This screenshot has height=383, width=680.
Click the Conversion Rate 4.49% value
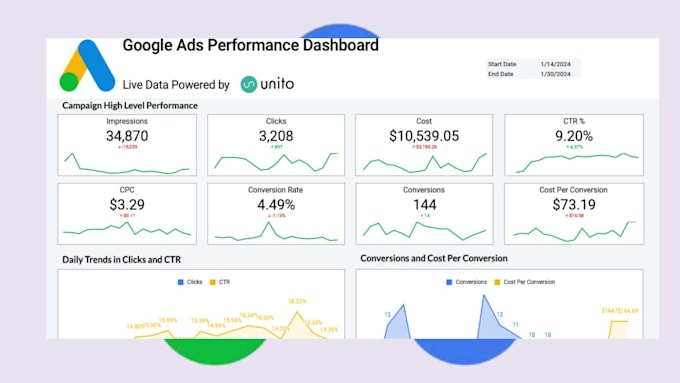click(276, 204)
